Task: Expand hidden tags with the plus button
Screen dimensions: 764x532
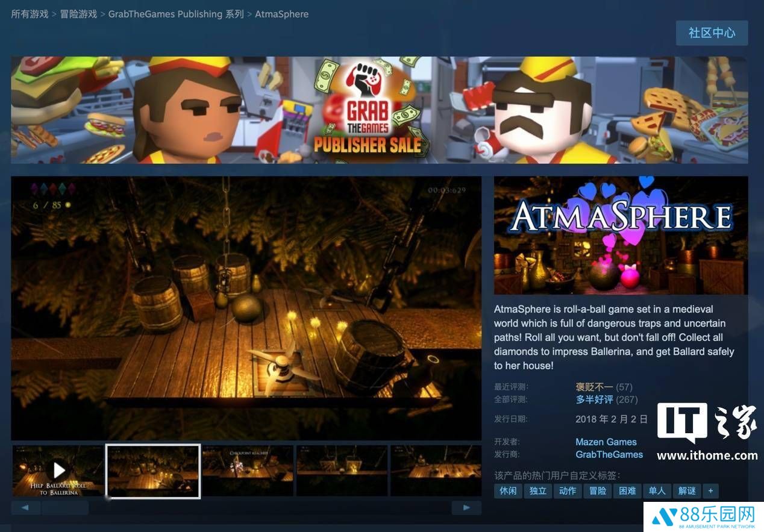Action: coord(710,491)
